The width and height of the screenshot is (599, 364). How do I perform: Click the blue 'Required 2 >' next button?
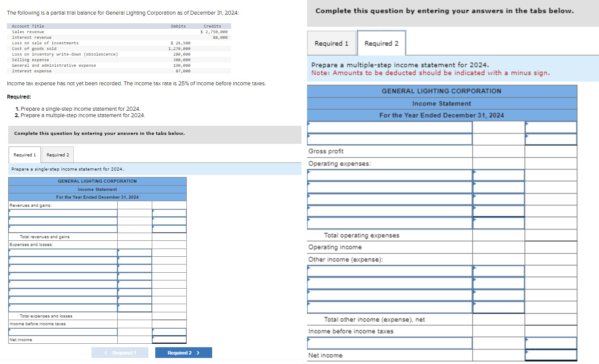tap(184, 353)
